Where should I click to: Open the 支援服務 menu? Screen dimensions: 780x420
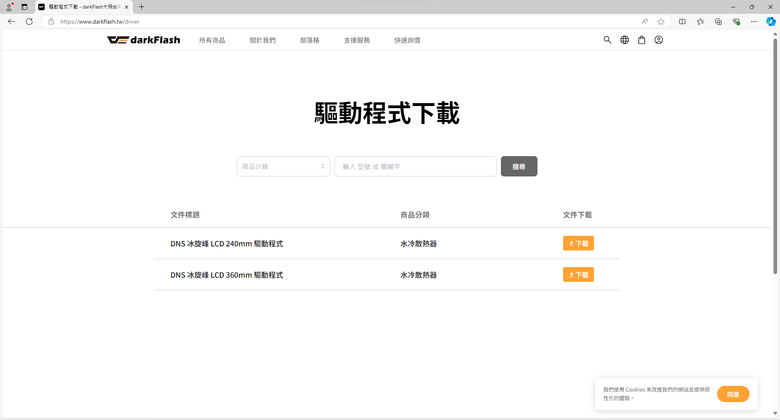357,40
